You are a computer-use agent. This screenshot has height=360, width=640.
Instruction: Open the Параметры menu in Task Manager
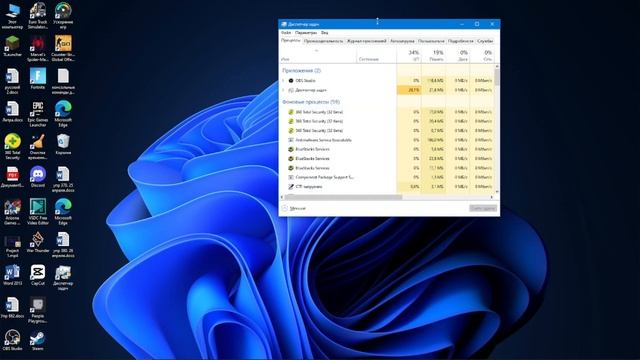click(x=306, y=33)
